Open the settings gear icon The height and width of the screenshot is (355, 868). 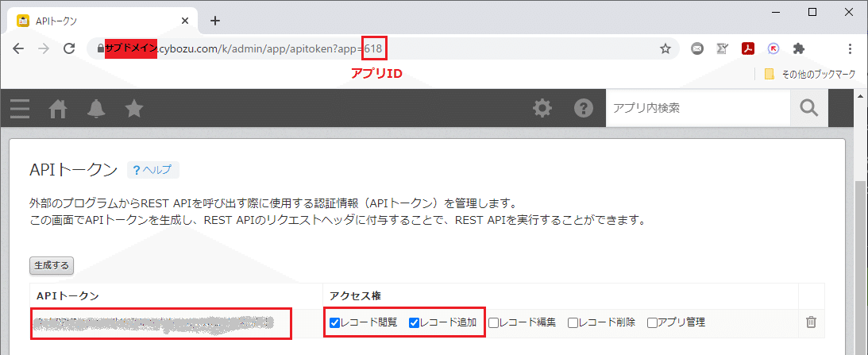click(x=542, y=108)
